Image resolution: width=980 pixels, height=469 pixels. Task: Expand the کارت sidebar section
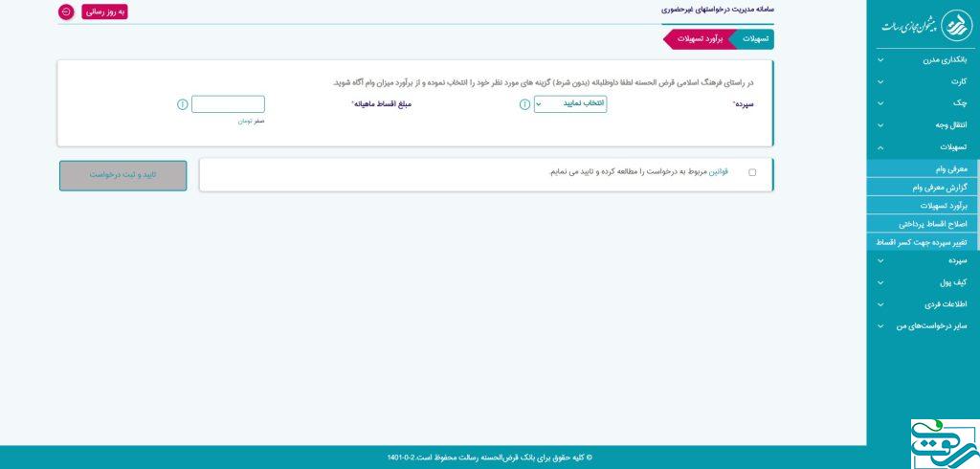[x=923, y=81]
